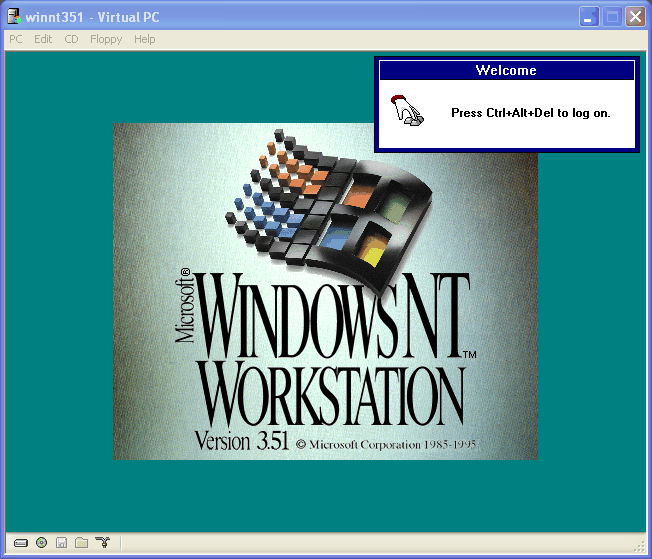Click the Virtual PC title bar icon

[x=14, y=17]
